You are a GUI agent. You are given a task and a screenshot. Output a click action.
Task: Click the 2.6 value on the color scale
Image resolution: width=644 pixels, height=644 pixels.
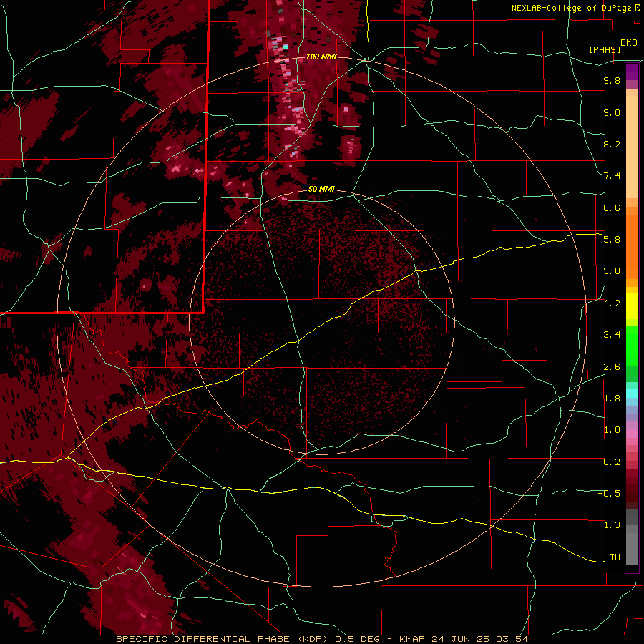point(612,367)
